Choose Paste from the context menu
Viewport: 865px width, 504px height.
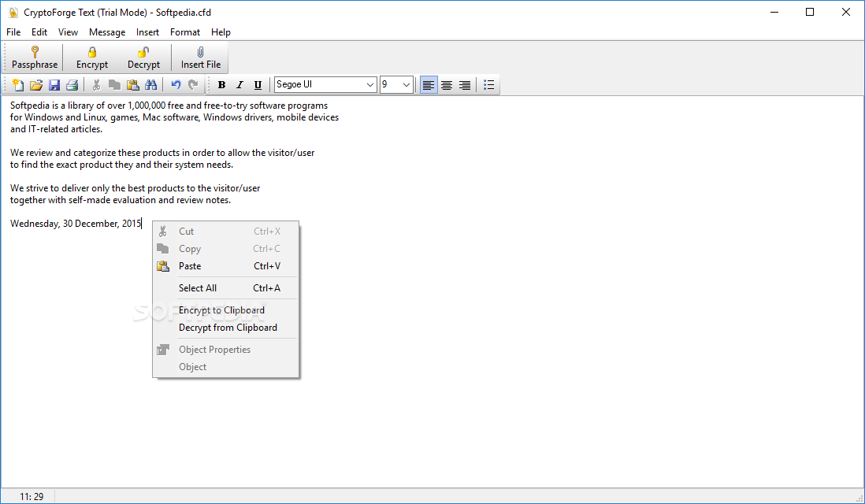click(x=225, y=266)
